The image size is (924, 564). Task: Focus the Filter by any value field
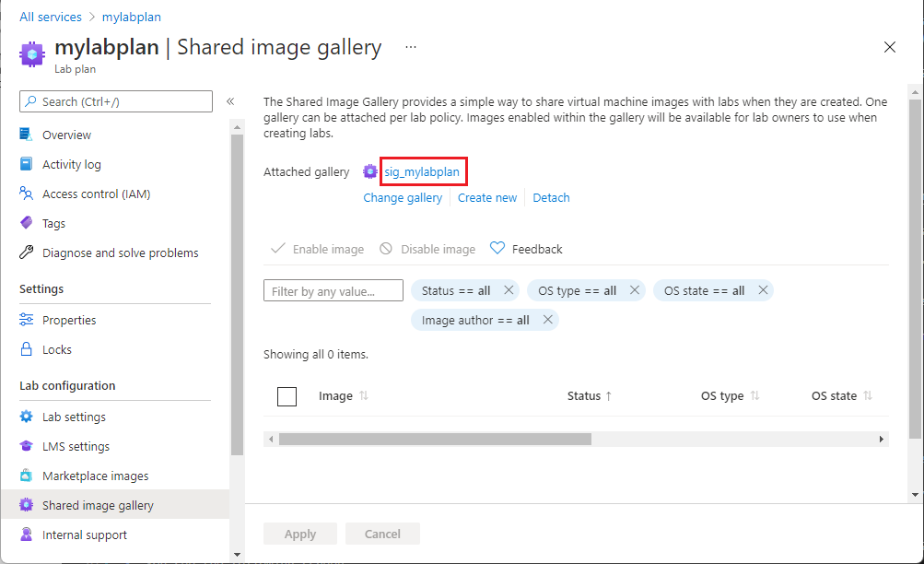click(x=333, y=290)
